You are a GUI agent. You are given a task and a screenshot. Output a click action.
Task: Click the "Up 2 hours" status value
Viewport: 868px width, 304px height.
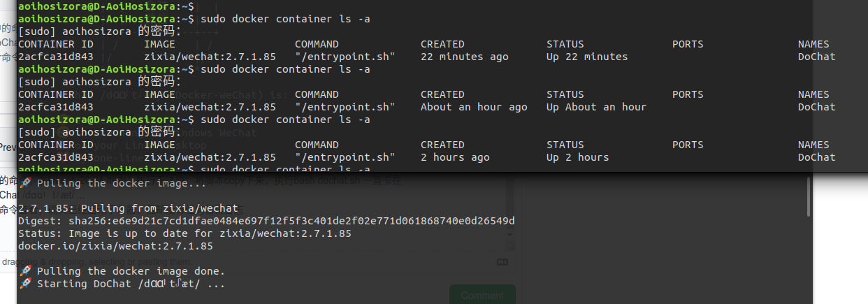point(577,157)
